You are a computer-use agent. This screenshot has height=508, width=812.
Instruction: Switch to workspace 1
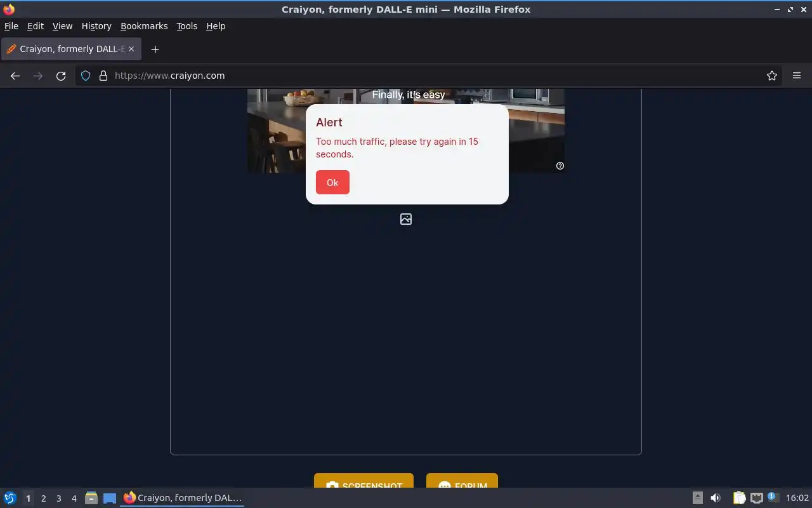tap(28, 498)
